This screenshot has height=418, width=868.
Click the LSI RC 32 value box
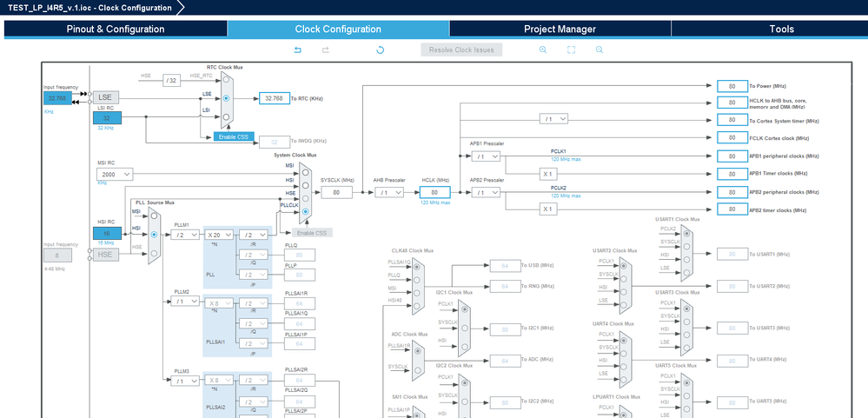point(107,118)
